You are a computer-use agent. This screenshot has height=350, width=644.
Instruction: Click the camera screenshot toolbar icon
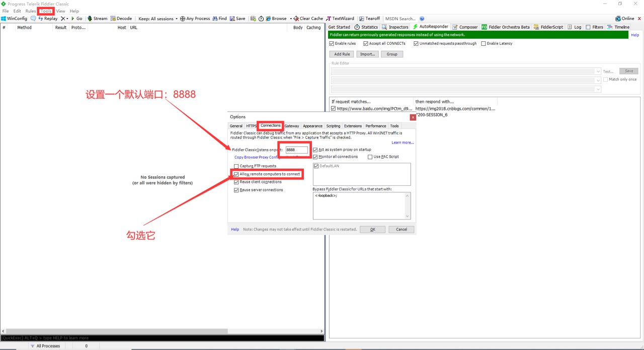[x=253, y=19]
